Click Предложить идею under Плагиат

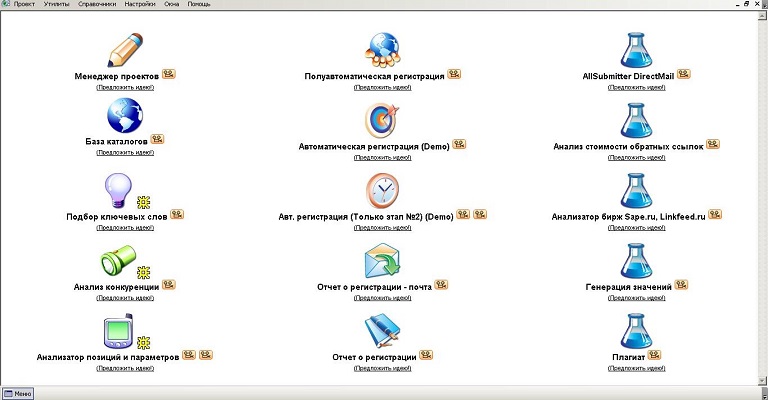(636, 369)
